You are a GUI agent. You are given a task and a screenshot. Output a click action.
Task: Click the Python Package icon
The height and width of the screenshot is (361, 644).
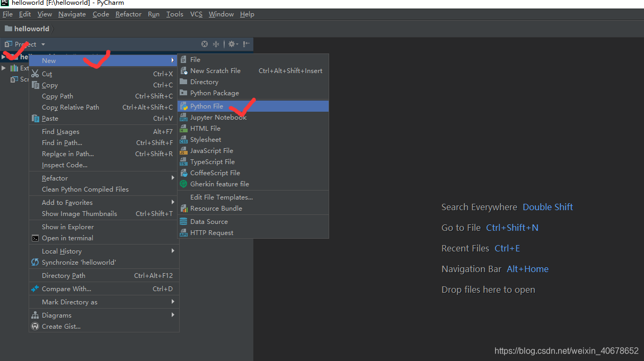[183, 93]
